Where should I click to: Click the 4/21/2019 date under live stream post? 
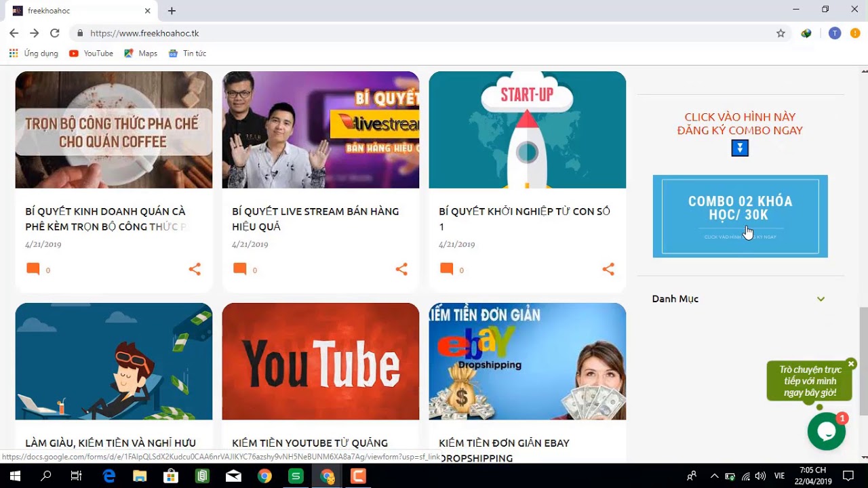click(250, 245)
